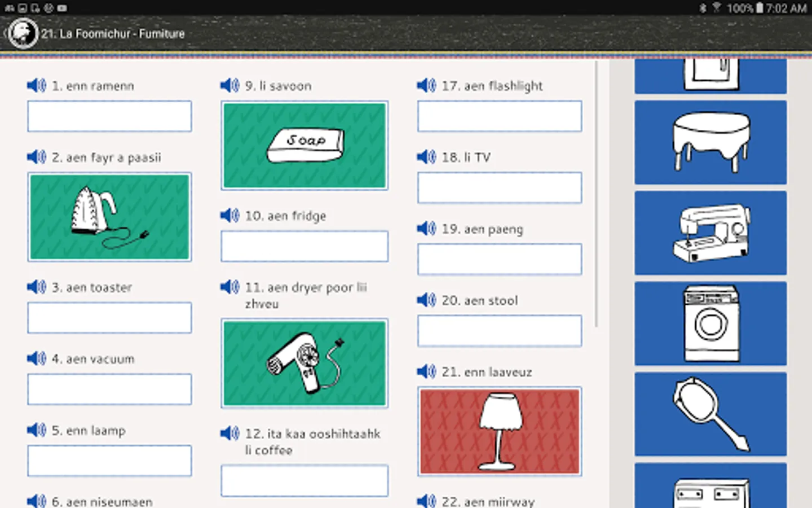The height and width of the screenshot is (508, 812).
Task: Play audio for 22. aen miirway
Action: (427, 501)
